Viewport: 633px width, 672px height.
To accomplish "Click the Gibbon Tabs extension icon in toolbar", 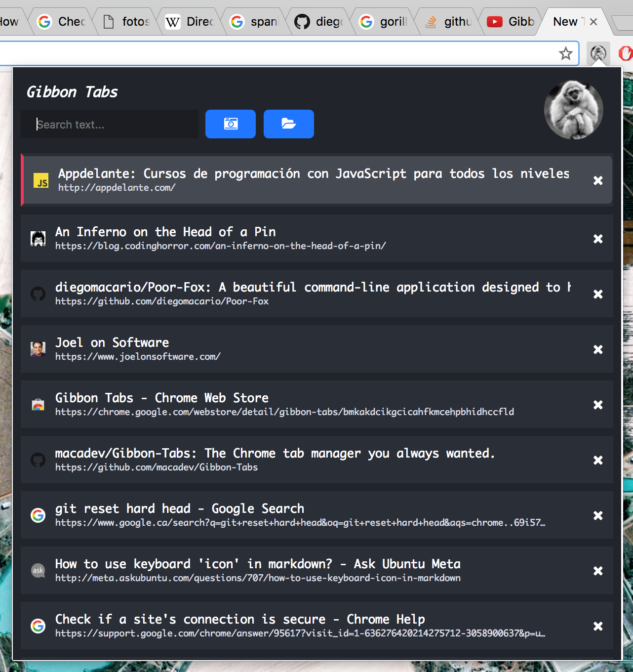I will pos(598,53).
